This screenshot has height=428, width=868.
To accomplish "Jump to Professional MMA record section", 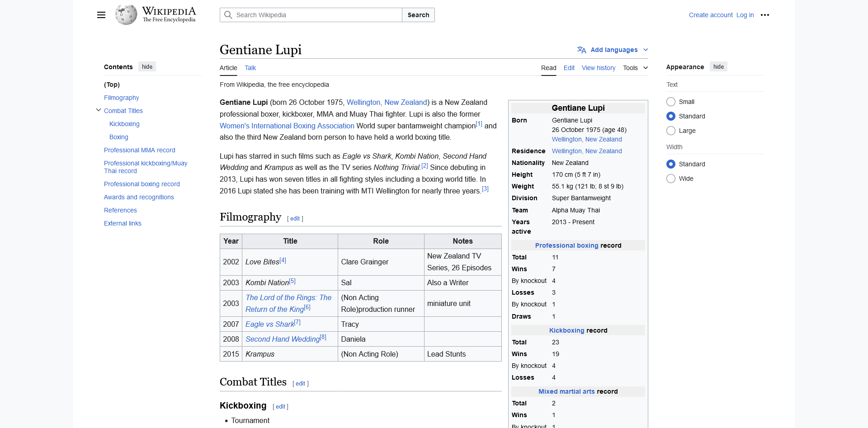I will pos(139,150).
